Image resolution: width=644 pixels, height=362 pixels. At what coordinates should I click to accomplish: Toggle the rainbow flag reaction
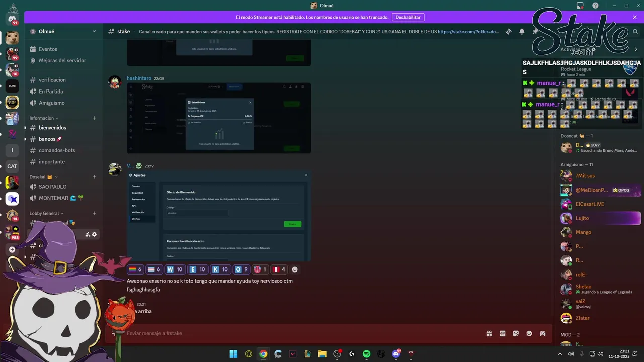pos(136,269)
